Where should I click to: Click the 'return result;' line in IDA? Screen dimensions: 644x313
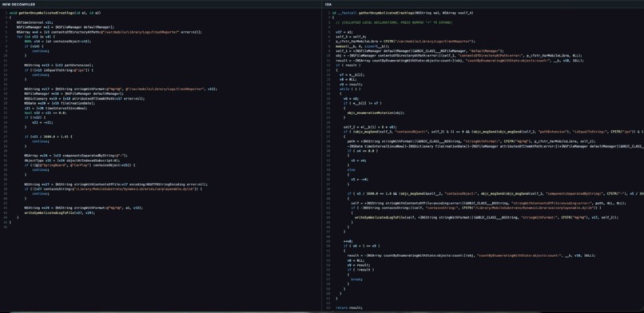(349, 307)
